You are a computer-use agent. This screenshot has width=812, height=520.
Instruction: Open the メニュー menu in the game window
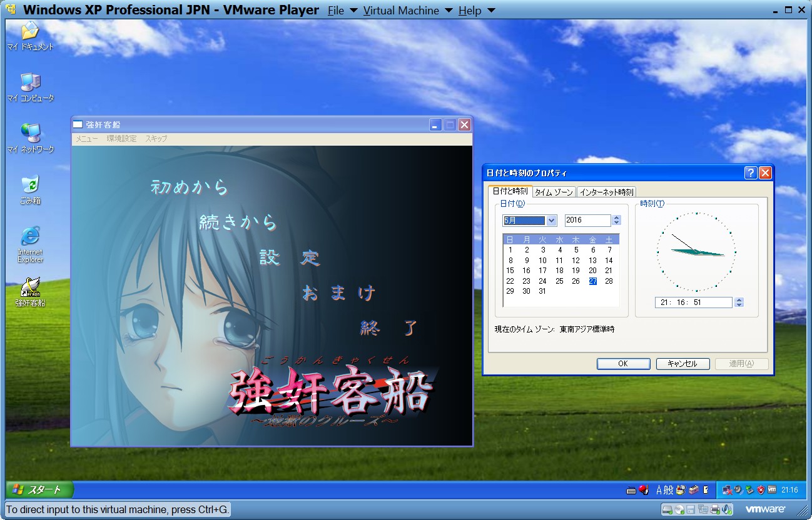[x=86, y=139]
